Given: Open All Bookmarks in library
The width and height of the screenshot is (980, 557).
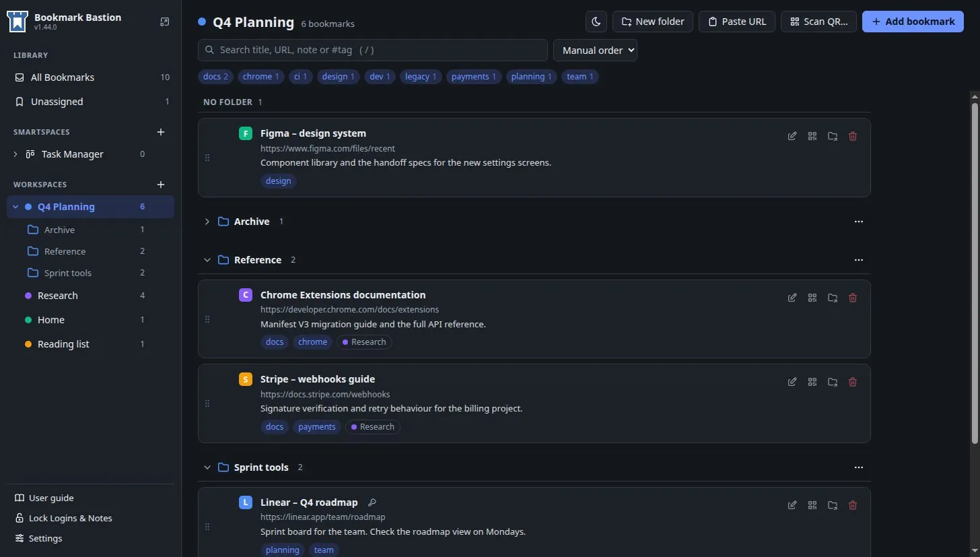Looking at the screenshot, I should [x=91, y=77].
